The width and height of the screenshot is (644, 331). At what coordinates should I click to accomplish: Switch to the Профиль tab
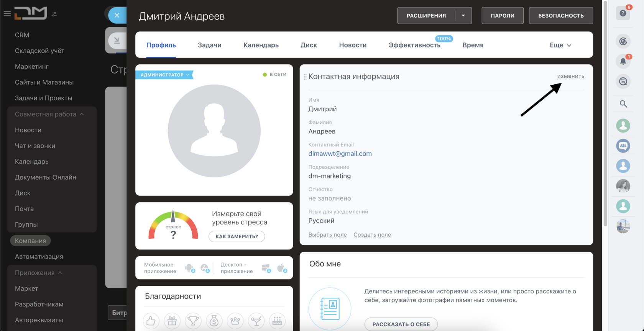pos(161,45)
